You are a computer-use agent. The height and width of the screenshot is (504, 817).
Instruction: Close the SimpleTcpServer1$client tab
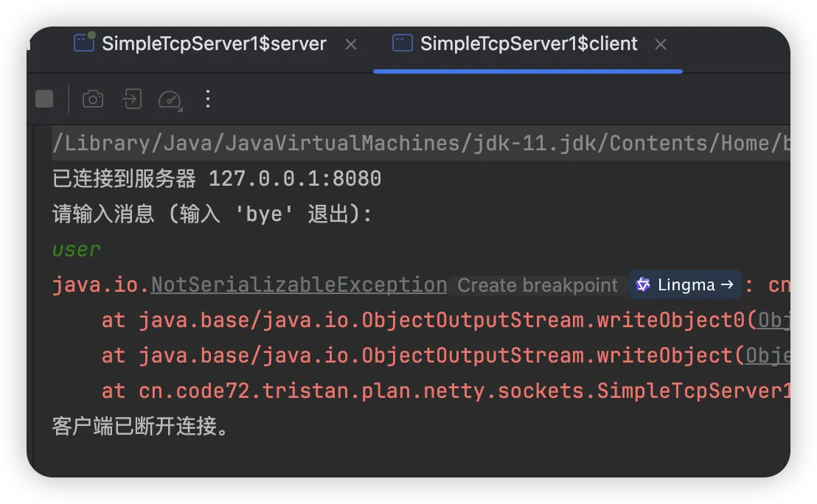(x=661, y=44)
